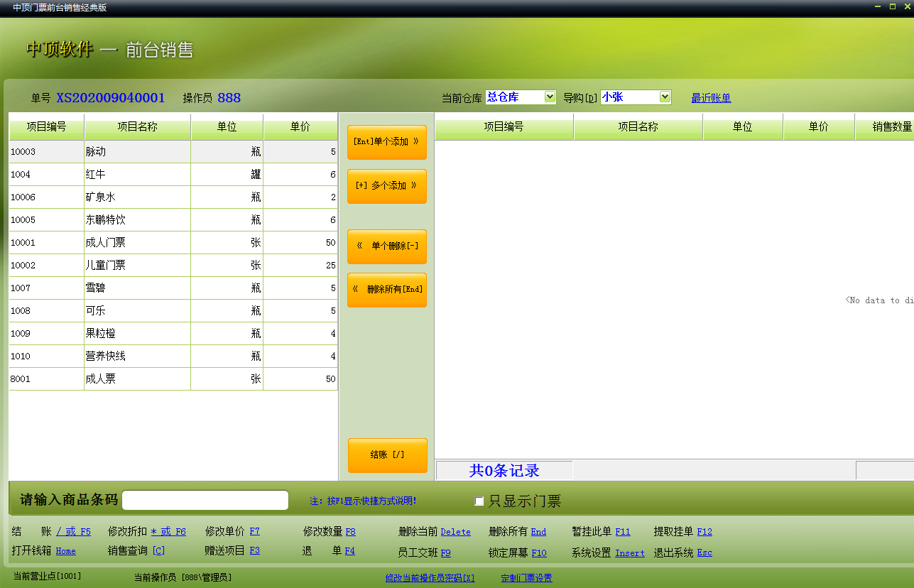Image resolution: width=914 pixels, height=588 pixels.
Task: Open the 当前仓库 总仓库 dropdown
Action: [x=550, y=97]
